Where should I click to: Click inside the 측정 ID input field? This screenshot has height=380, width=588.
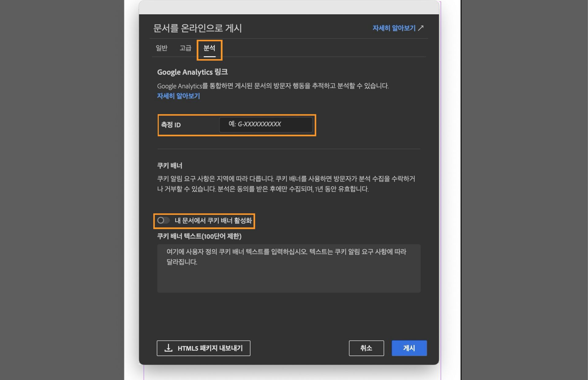click(266, 124)
